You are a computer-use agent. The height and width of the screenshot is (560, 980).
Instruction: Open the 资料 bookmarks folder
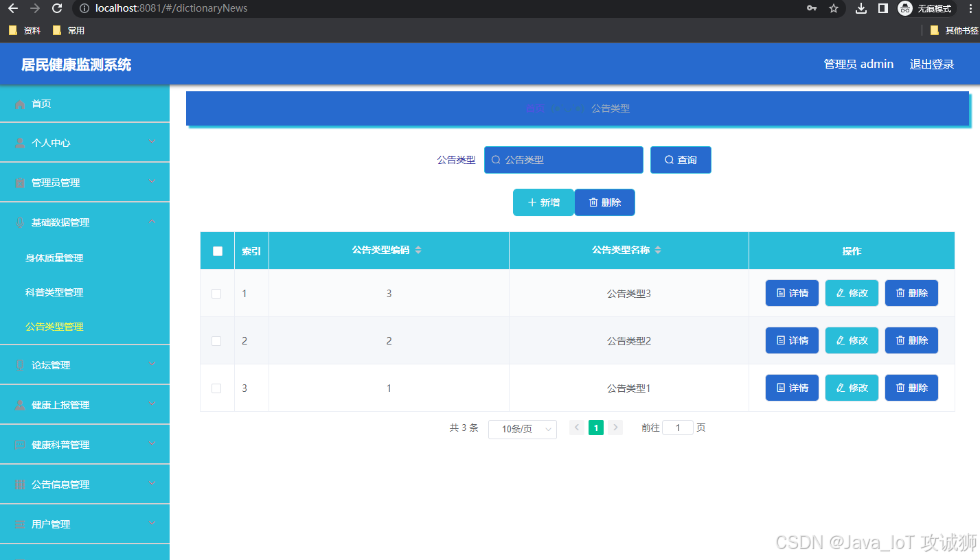coord(25,30)
